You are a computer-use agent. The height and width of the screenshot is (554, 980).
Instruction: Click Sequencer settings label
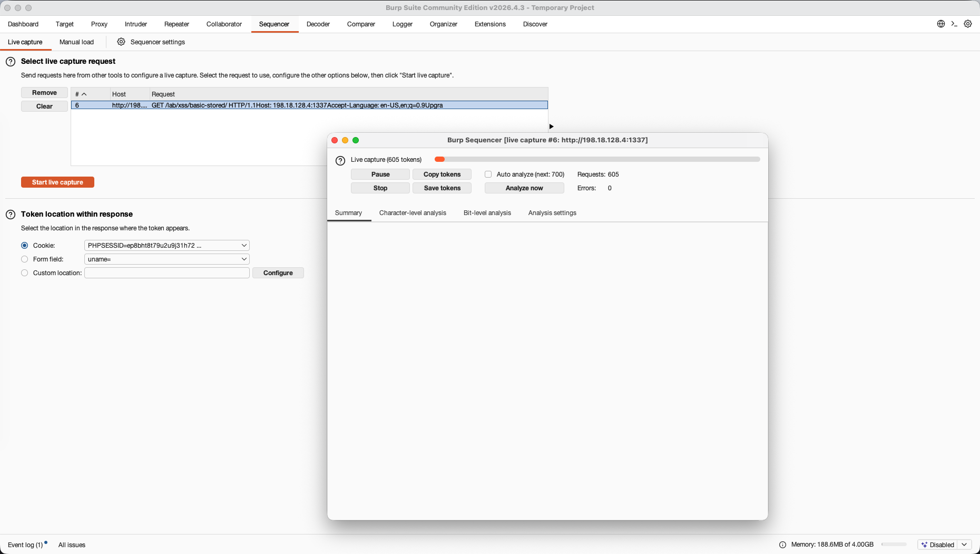(158, 42)
